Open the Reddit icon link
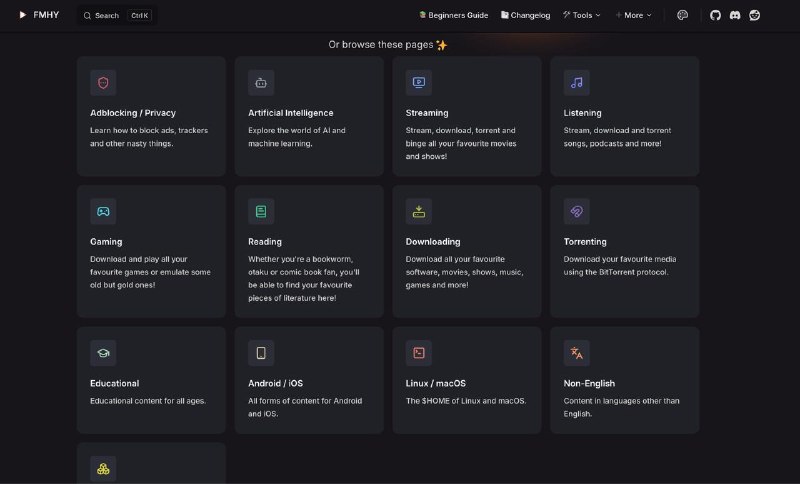Screen dimensions: 800x484 click(755, 15)
